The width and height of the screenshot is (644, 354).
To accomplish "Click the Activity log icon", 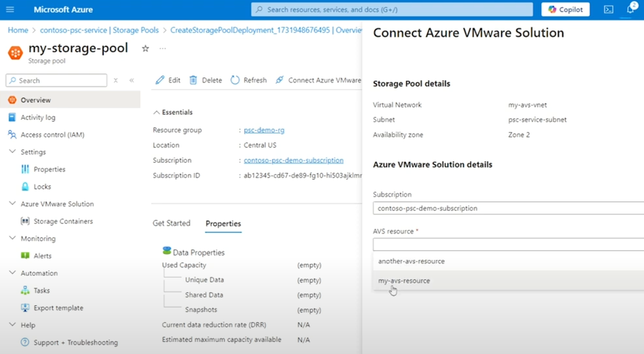I will pyautogui.click(x=12, y=117).
